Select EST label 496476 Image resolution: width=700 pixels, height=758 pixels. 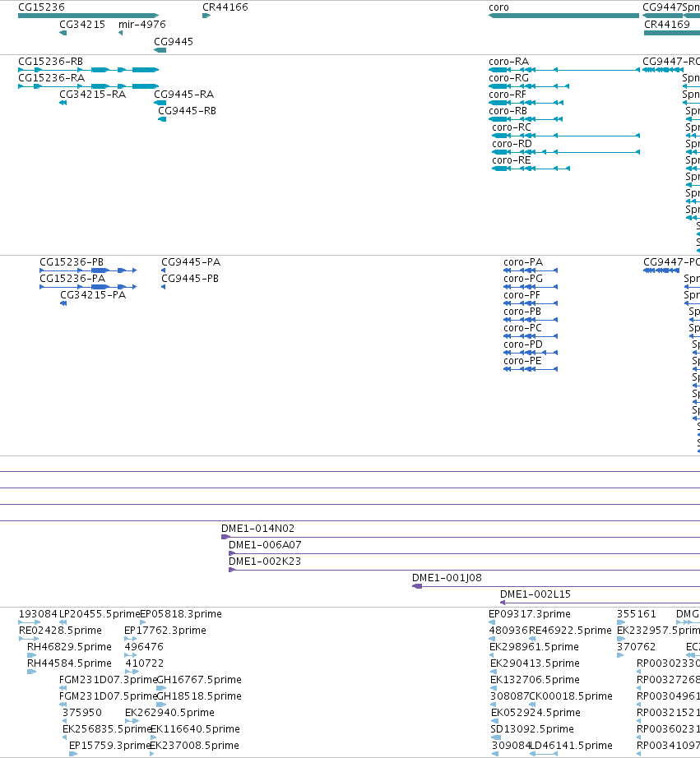[x=144, y=647]
